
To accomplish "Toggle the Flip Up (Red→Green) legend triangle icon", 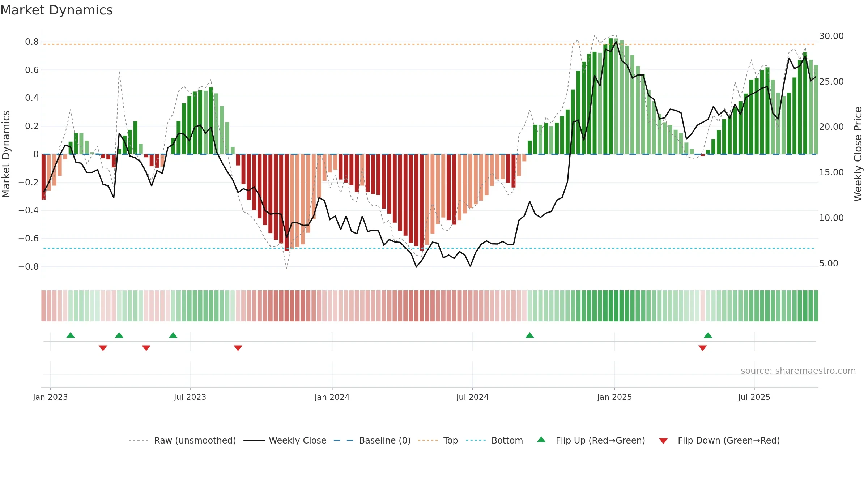I will (541, 440).
